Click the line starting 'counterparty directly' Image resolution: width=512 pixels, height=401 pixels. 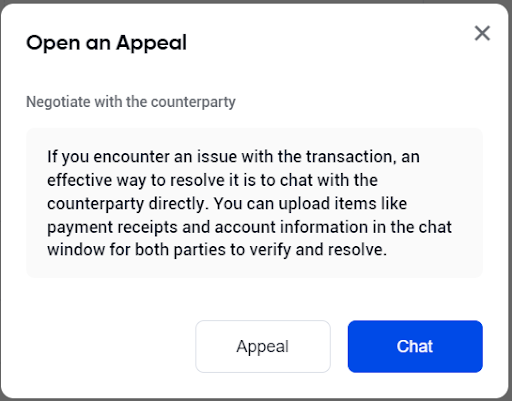[227, 204]
